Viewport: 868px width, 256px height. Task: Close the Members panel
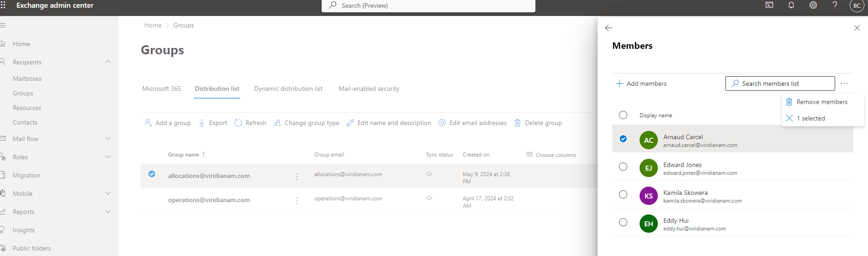(x=857, y=28)
